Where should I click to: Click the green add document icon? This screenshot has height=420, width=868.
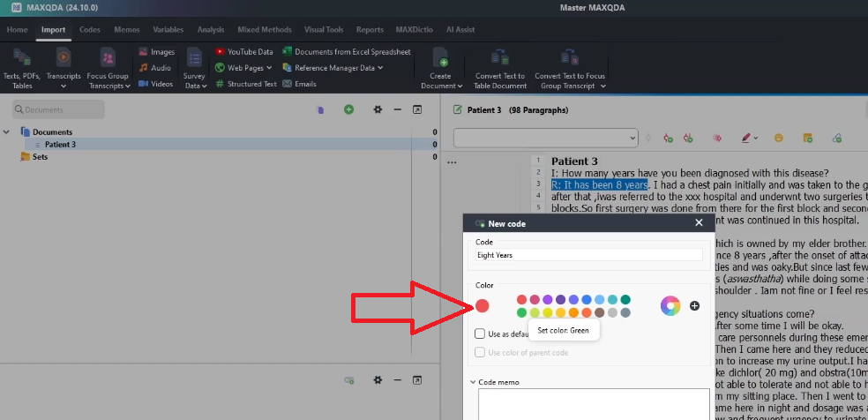(349, 109)
